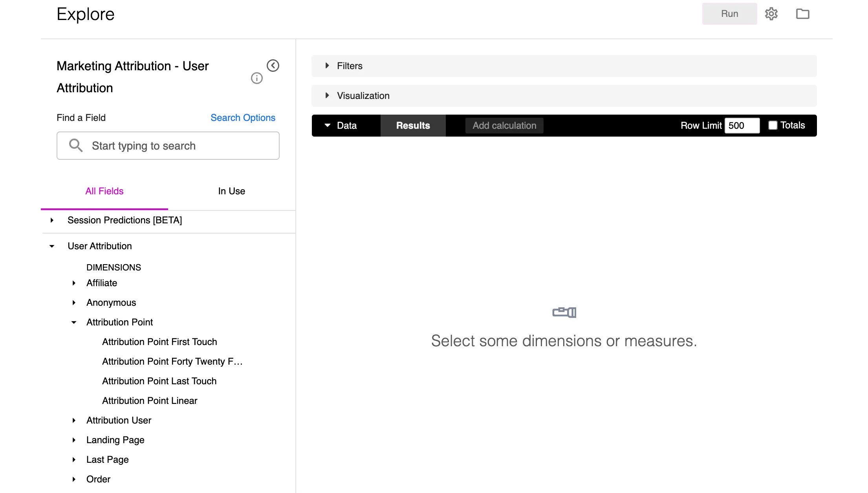Show the Explore info icon
Image resolution: width=868 pixels, height=493 pixels.
pos(257,78)
